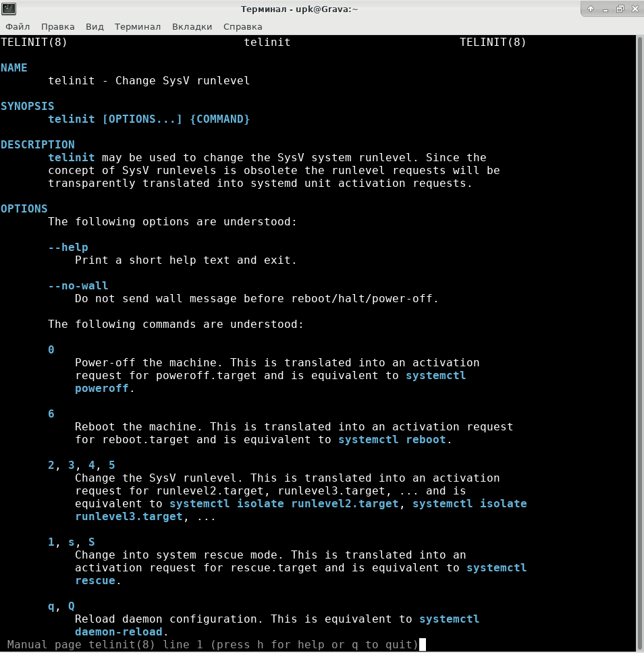Click the OPTIONS section heading
The height and width of the screenshot is (653, 644).
point(24,208)
